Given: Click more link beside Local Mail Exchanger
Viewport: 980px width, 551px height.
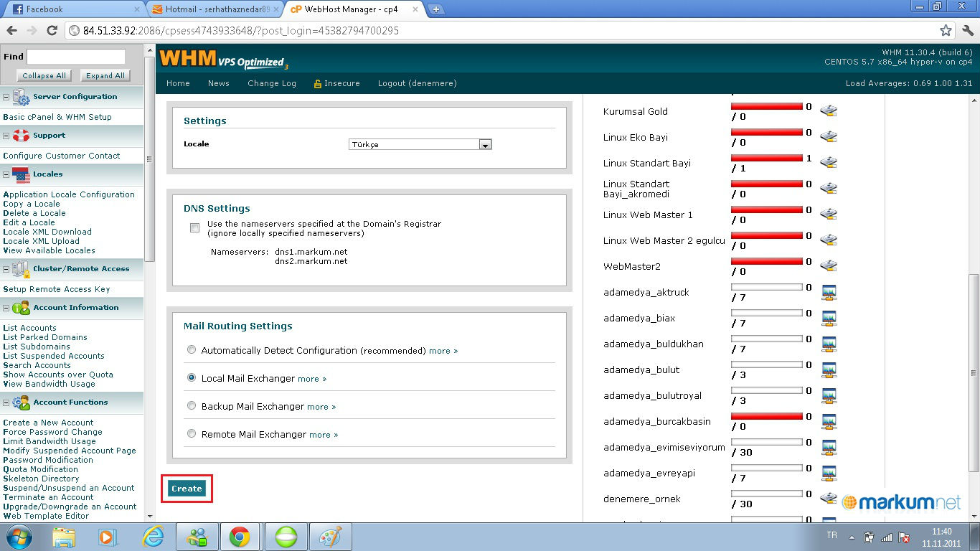Looking at the screenshot, I should click(x=312, y=379).
